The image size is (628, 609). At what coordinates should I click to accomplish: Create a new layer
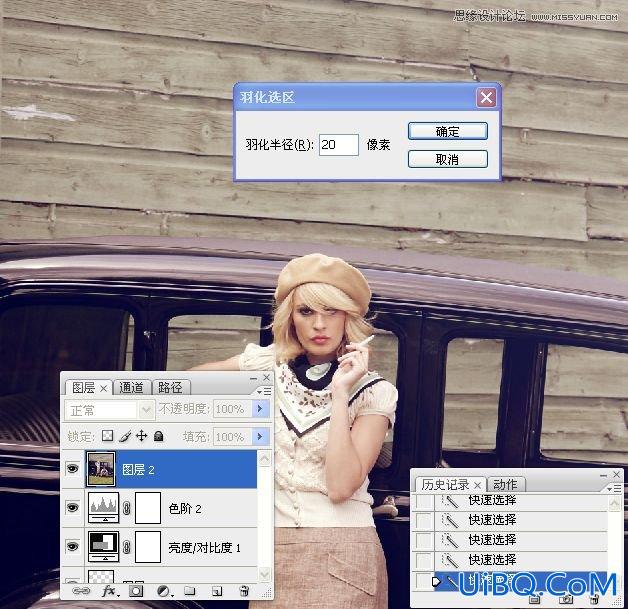point(217,591)
